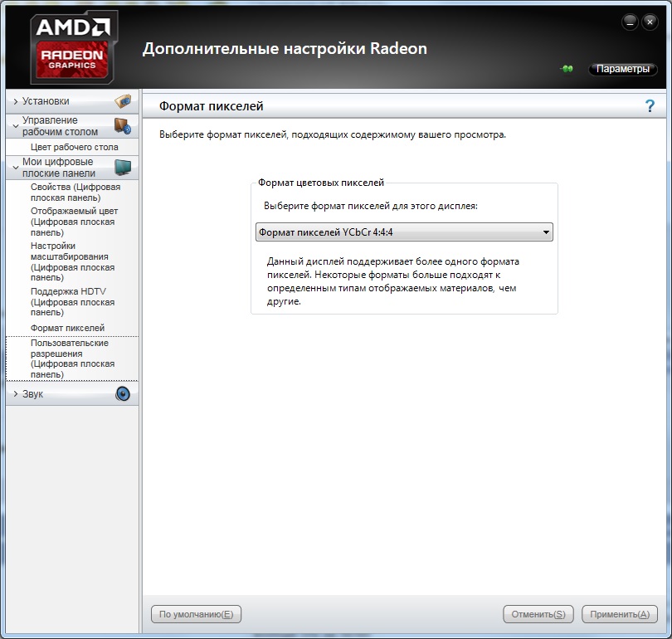The height and width of the screenshot is (639, 672).
Task: Minimize the Radeon settings window
Action: coord(630,22)
